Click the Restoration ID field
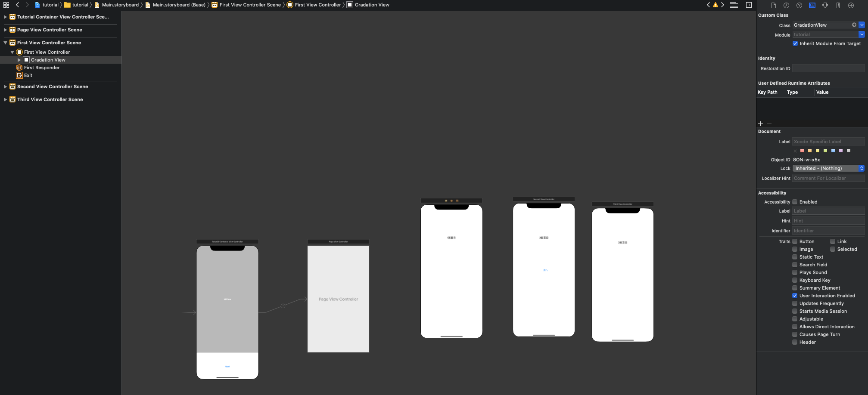This screenshot has width=868, height=395. 828,68
